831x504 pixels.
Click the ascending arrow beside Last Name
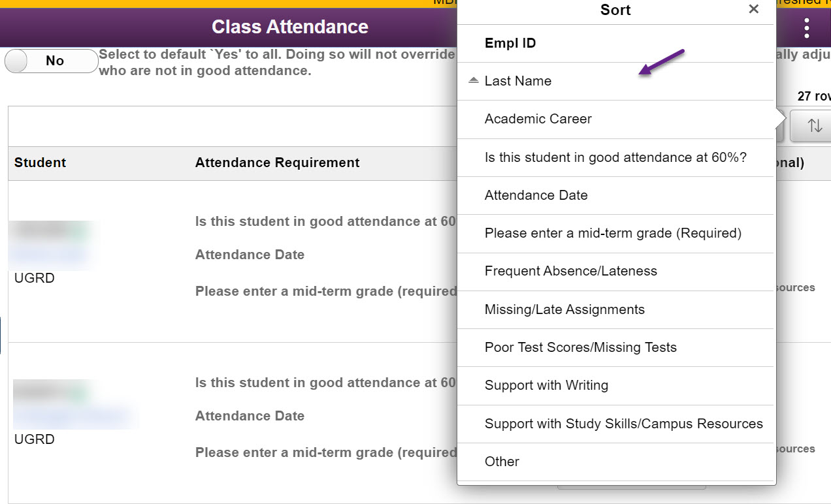click(474, 80)
